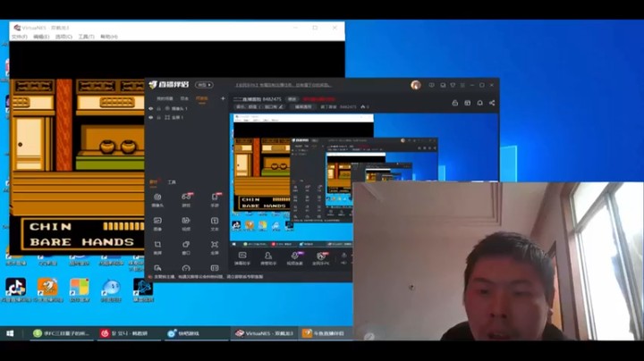Open the dark blue swirl desktop shortcut
Screen dimensions: 644x361
[143, 290]
